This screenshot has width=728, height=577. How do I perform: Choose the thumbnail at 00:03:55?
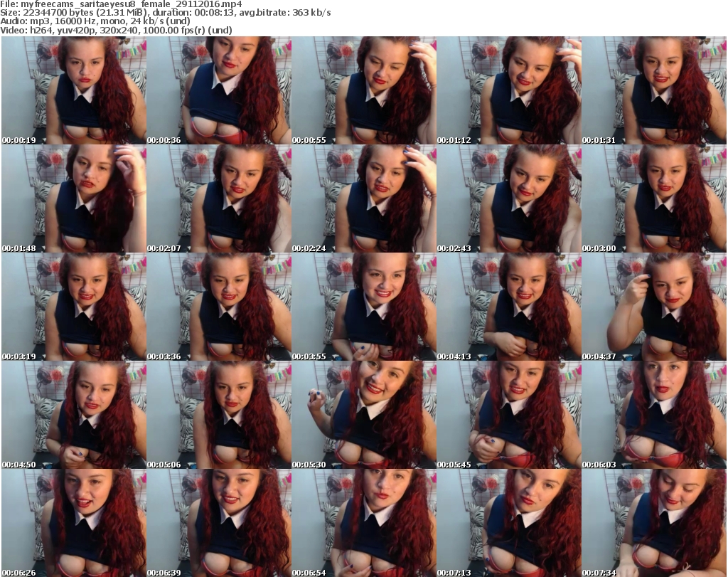[x=364, y=307]
